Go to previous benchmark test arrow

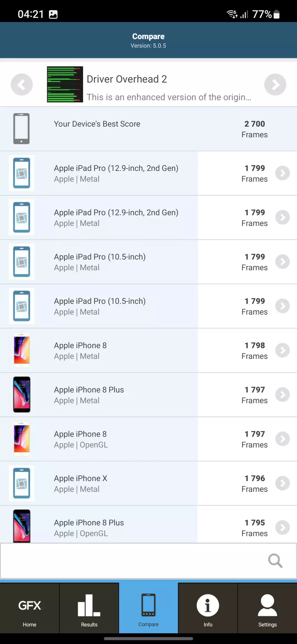[x=22, y=85]
